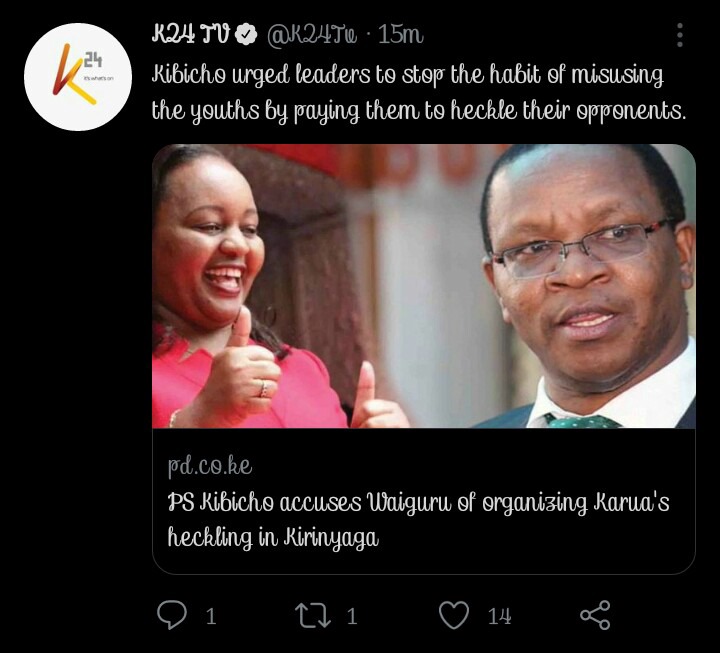This screenshot has width=720, height=653.
Task: Click the retweet count of 1
Action: point(352,616)
